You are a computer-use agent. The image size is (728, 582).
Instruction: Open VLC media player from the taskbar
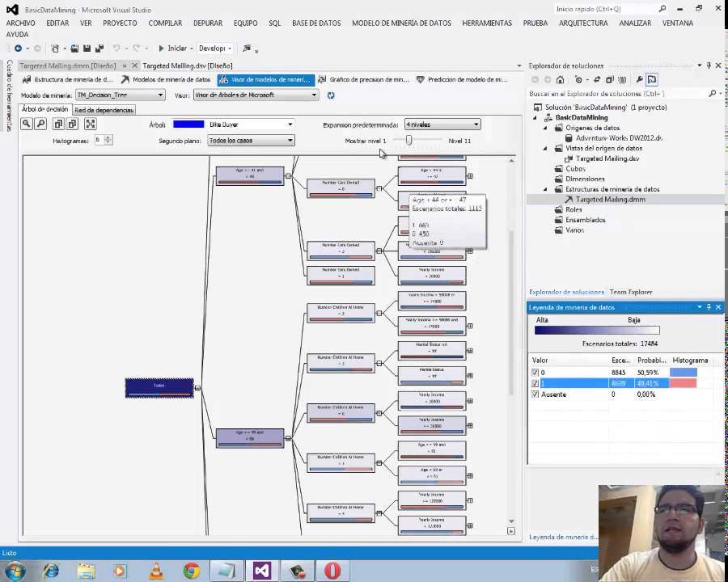156,571
